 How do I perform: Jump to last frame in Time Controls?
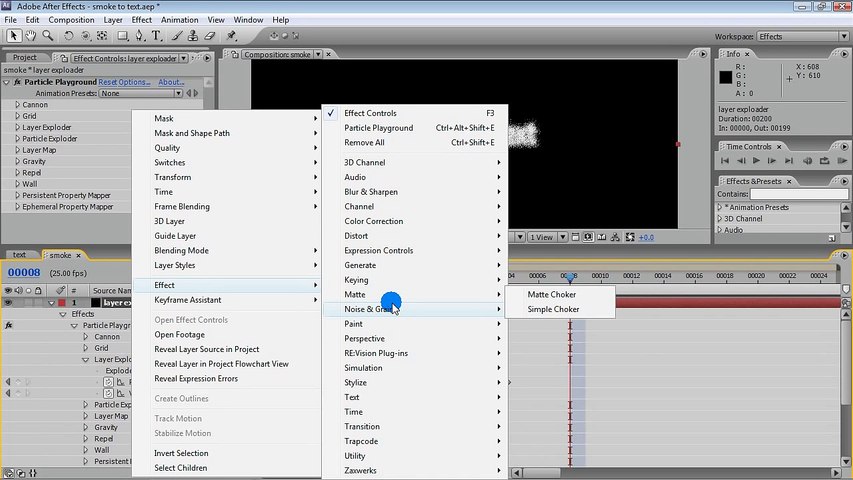[789, 161]
